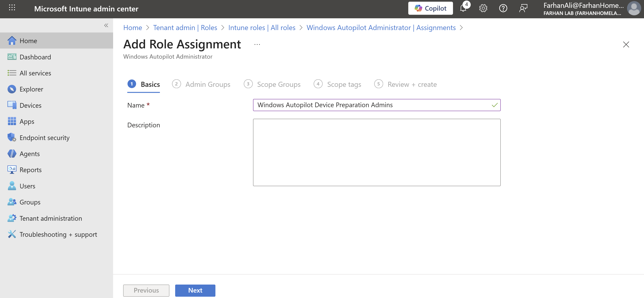Screen dimensions: 644x298
Task: Click the Endpoint security shield icon
Action: point(12,137)
